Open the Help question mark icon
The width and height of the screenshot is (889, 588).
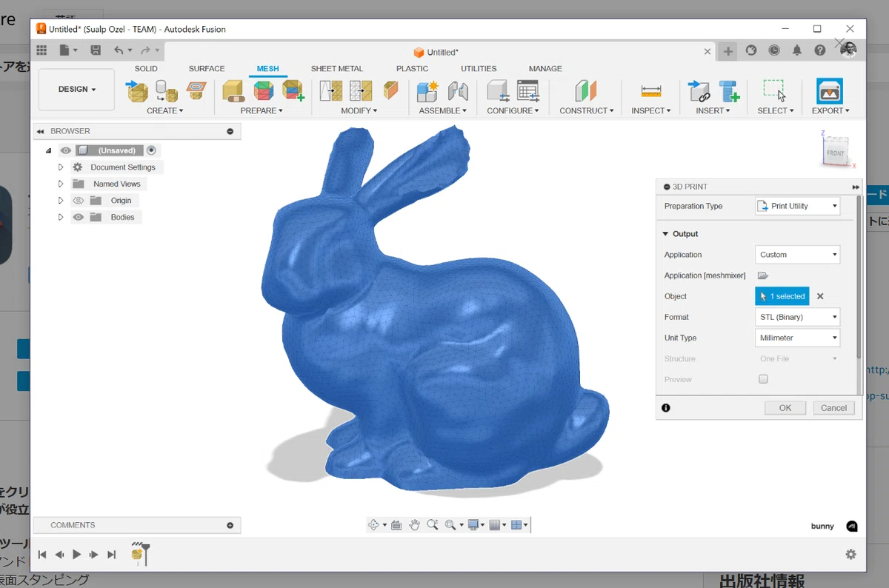tap(820, 50)
